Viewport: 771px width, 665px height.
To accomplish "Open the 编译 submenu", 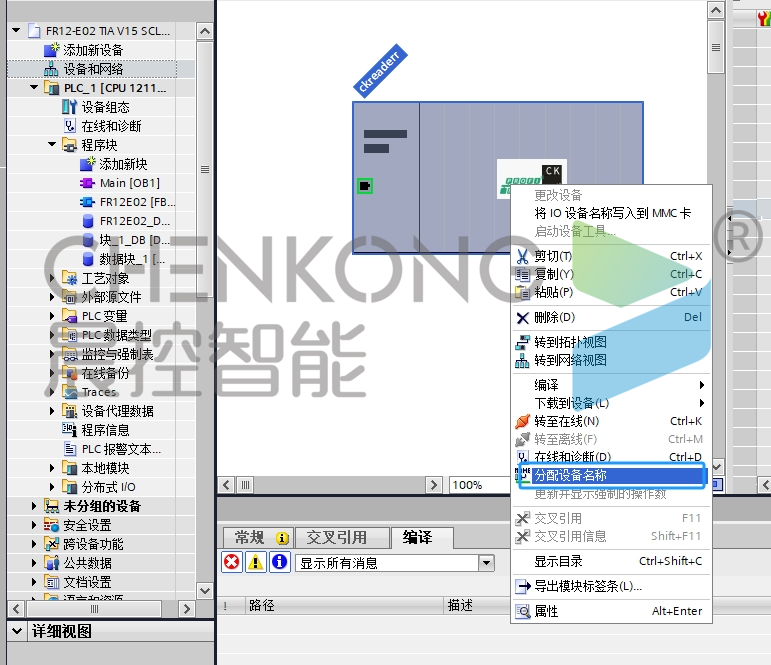I will 612,385.
